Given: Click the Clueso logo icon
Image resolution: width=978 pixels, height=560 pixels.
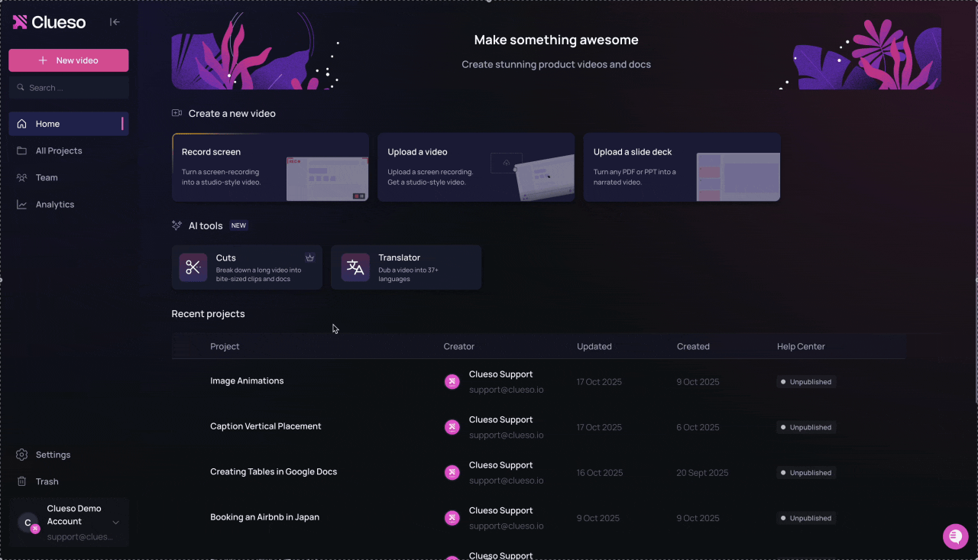Looking at the screenshot, I should point(20,22).
